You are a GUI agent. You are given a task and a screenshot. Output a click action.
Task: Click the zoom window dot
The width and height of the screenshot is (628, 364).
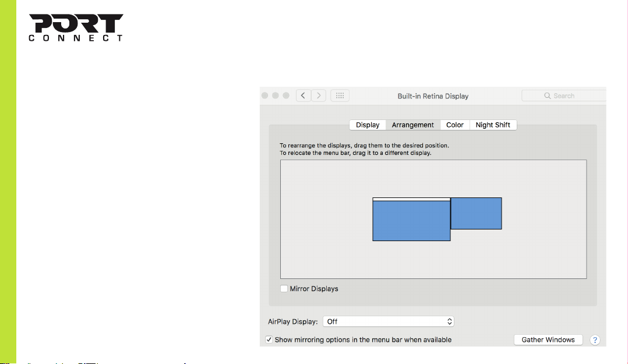pos(286,96)
